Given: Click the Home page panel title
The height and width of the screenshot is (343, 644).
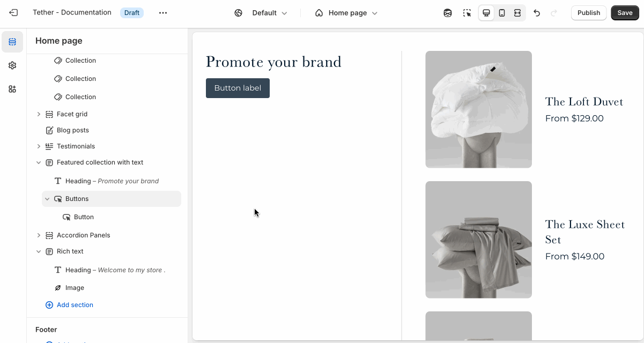Looking at the screenshot, I should click(59, 41).
